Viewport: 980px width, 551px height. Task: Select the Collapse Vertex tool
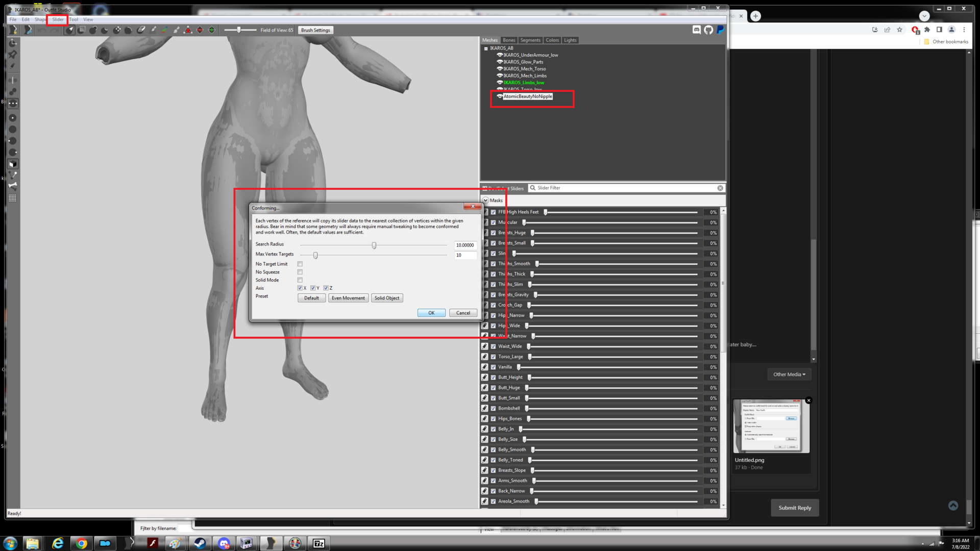[x=188, y=30]
